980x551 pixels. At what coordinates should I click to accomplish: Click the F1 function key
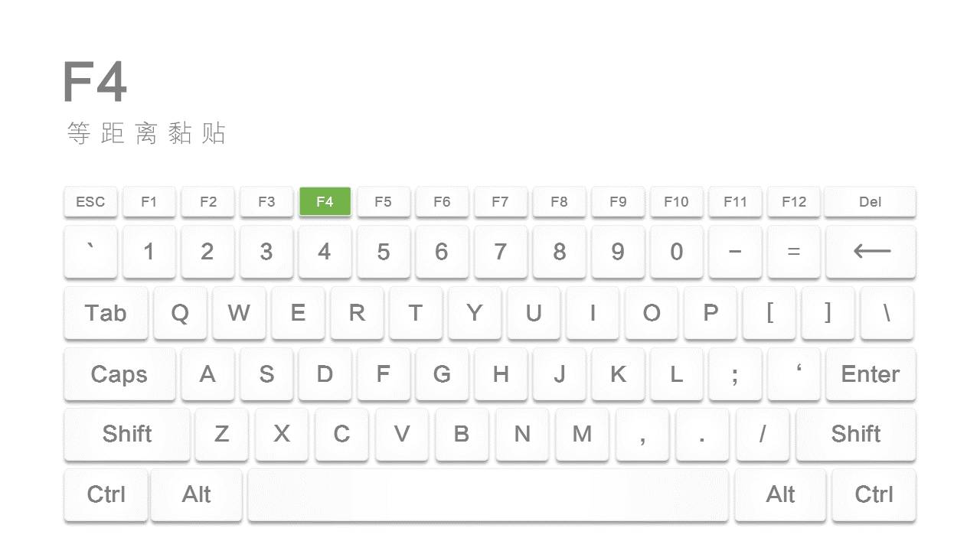coord(149,201)
